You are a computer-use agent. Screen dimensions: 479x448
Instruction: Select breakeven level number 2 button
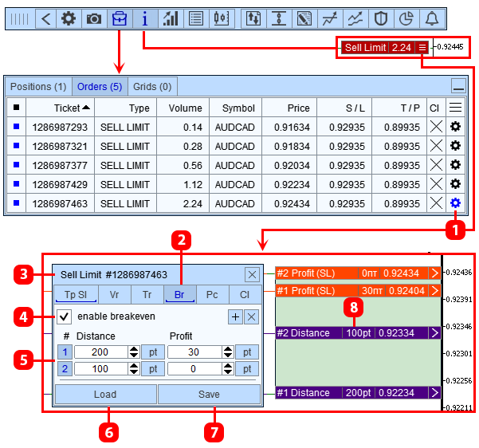click(x=65, y=369)
